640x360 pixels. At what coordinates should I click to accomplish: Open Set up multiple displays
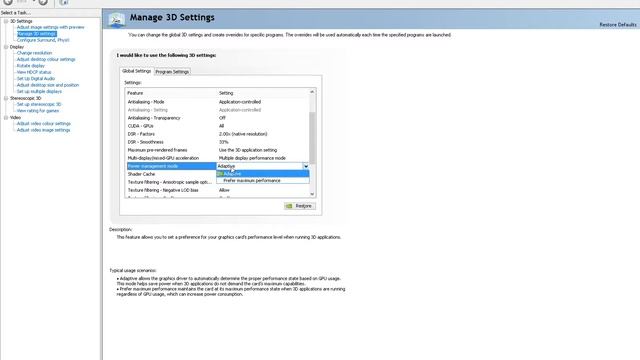(x=39, y=91)
